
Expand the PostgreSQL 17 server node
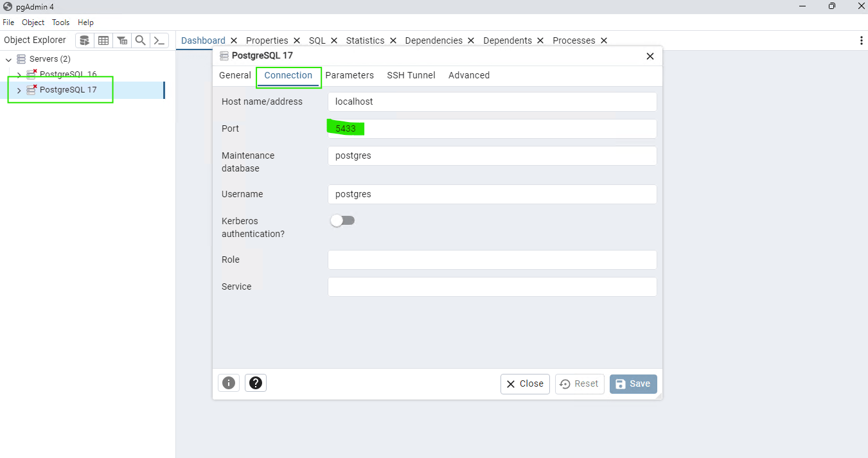[x=19, y=90]
